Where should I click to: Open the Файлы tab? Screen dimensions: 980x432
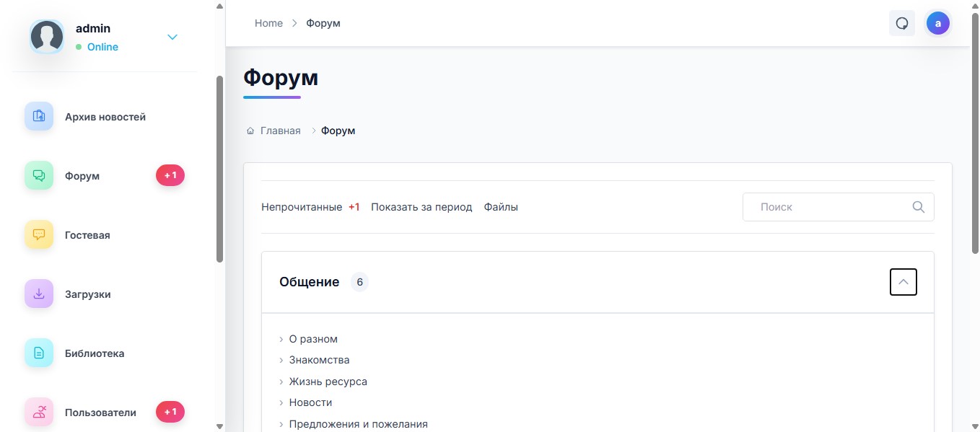(x=501, y=207)
